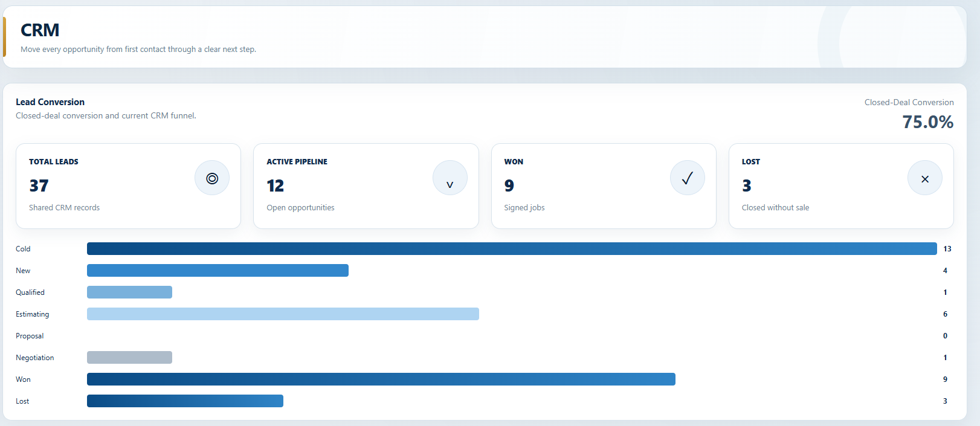This screenshot has height=426, width=980.
Task: Click the Estimating funnel bar
Action: tap(283, 314)
